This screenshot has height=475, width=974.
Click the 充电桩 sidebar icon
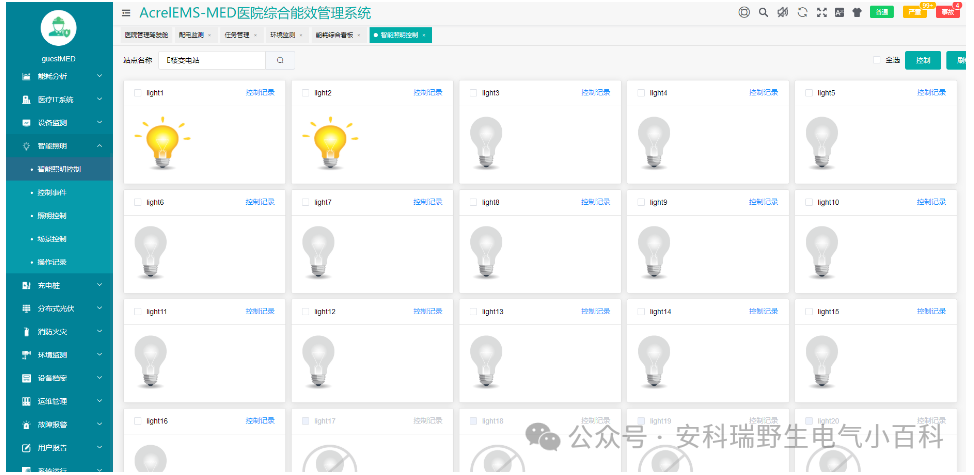pyautogui.click(x=26, y=286)
